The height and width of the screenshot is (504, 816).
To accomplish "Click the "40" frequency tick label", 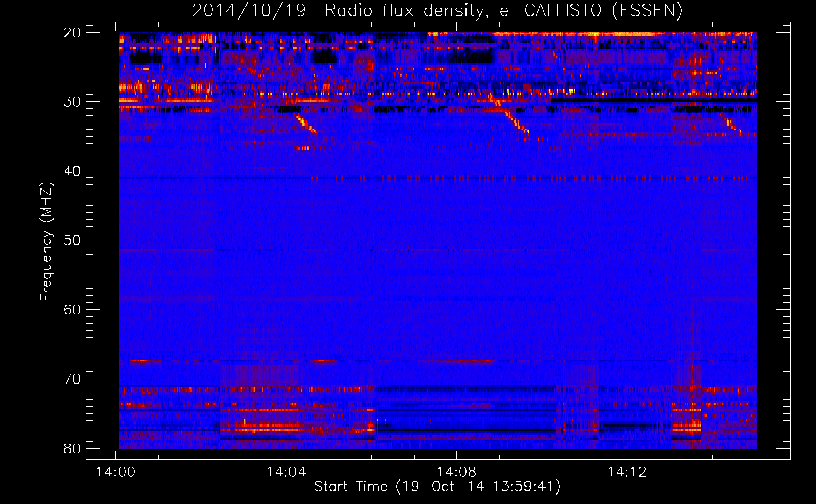I will pos(72,171).
